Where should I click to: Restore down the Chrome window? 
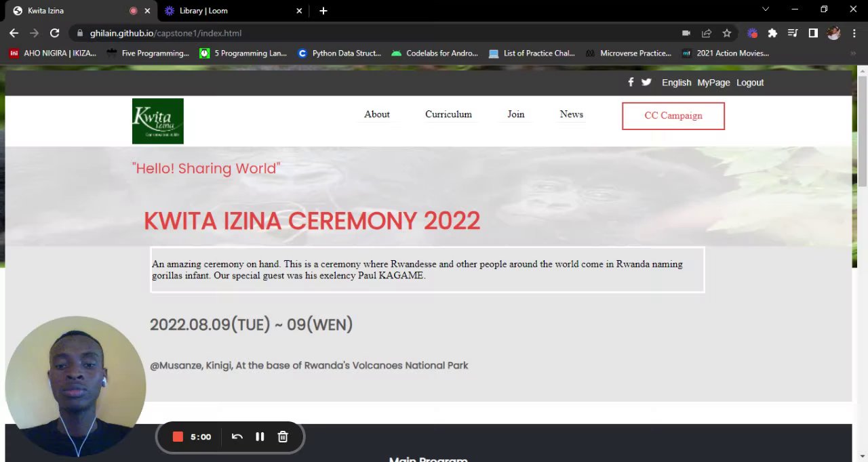pos(824,9)
